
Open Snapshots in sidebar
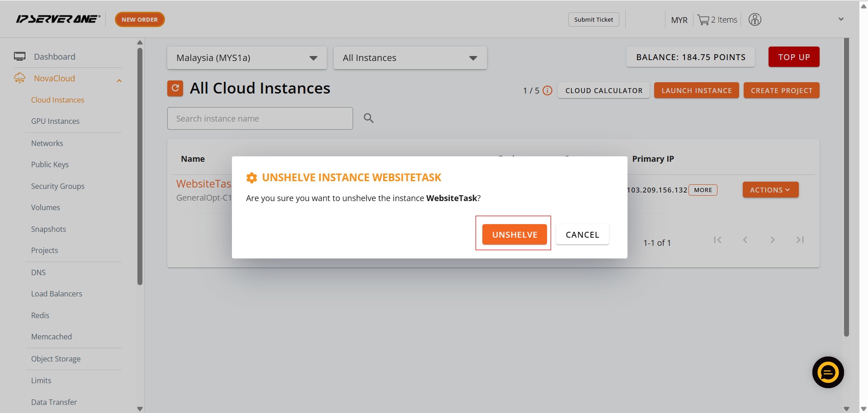point(48,229)
